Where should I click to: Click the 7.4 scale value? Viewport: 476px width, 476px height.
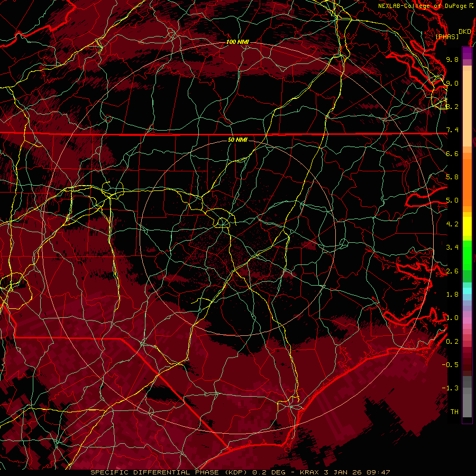coord(452,130)
